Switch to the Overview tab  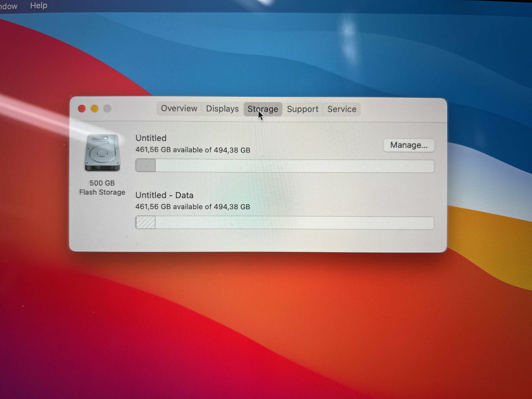click(x=179, y=109)
